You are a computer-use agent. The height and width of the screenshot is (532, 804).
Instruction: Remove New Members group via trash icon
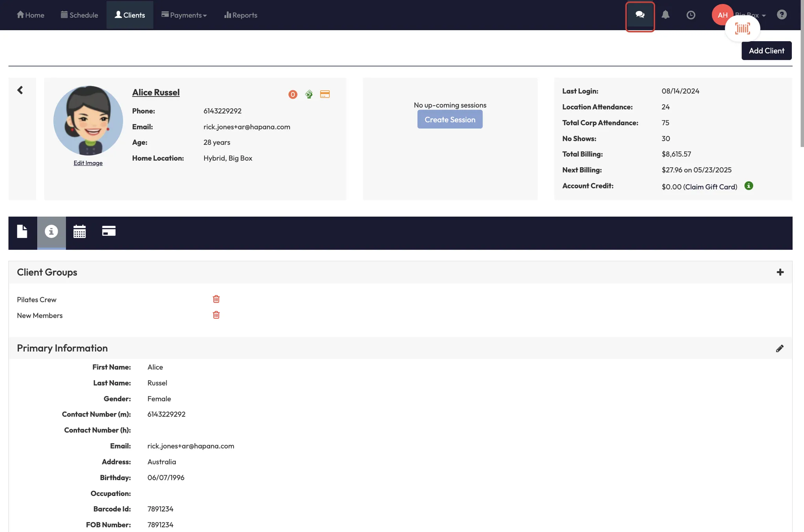[216, 315]
